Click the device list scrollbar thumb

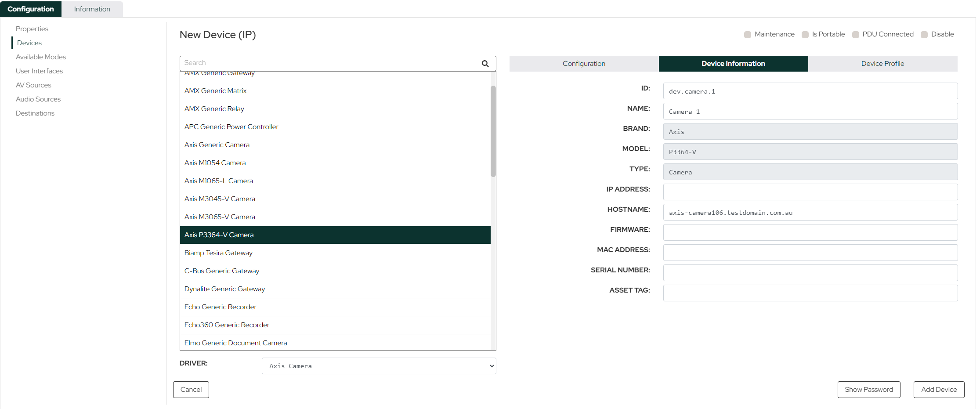(493, 131)
